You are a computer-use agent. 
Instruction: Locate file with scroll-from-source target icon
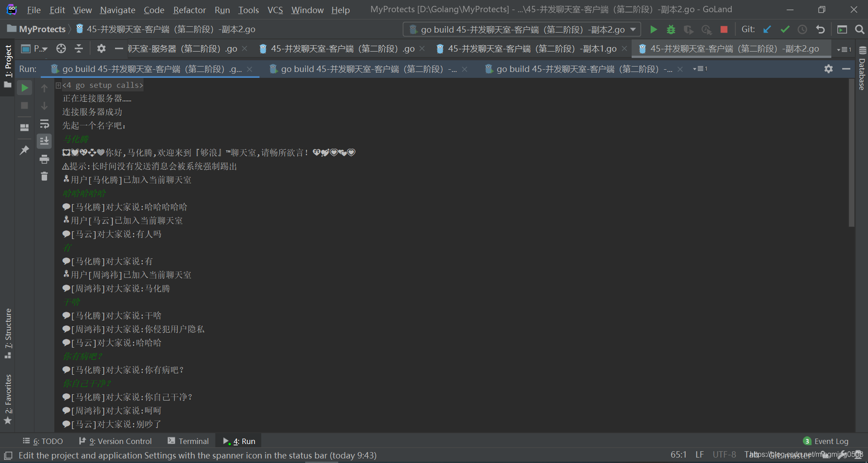point(61,48)
